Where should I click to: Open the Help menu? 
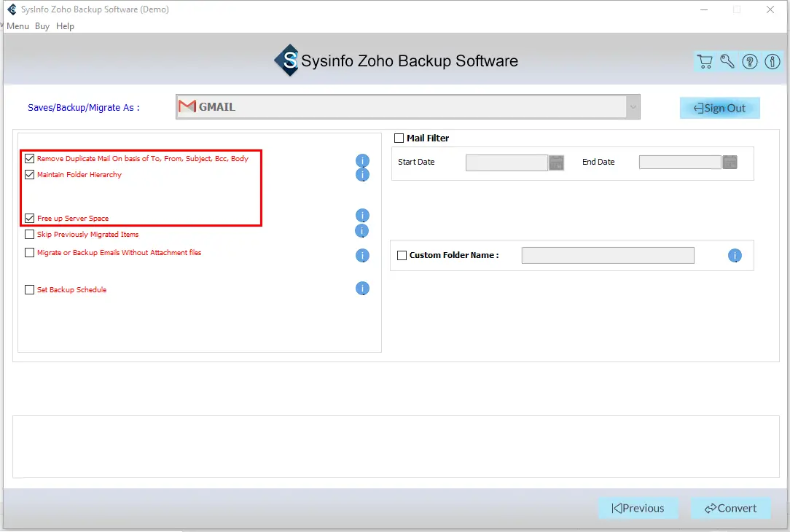[65, 26]
